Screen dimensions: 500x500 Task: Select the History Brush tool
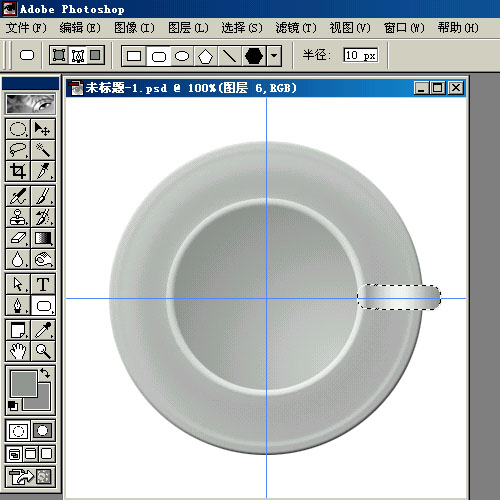click(43, 217)
